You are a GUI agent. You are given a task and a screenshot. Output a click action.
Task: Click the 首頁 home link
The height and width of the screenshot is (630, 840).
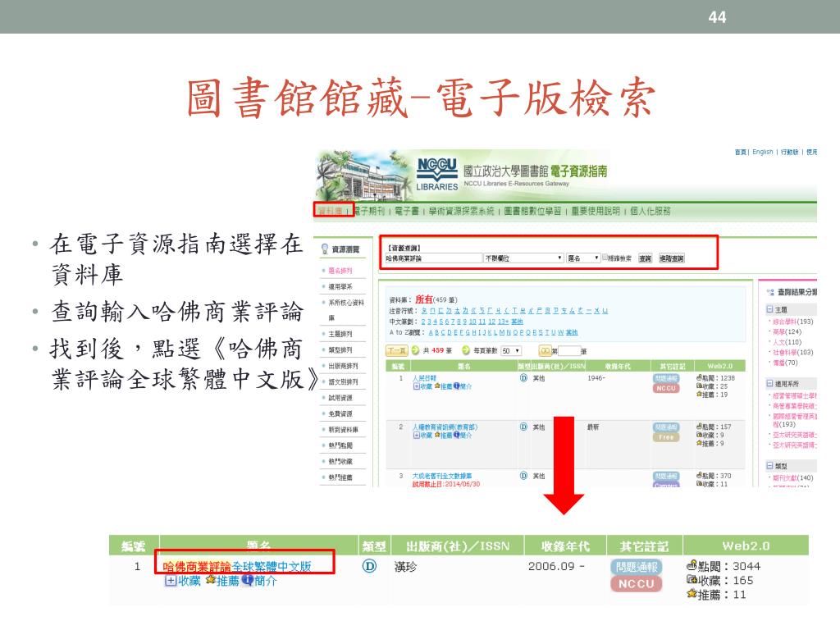click(740, 152)
